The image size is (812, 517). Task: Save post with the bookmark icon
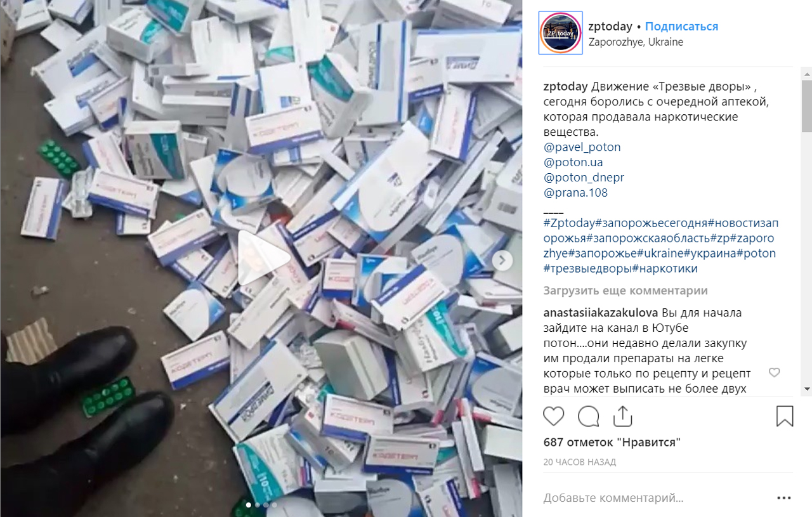(x=785, y=416)
